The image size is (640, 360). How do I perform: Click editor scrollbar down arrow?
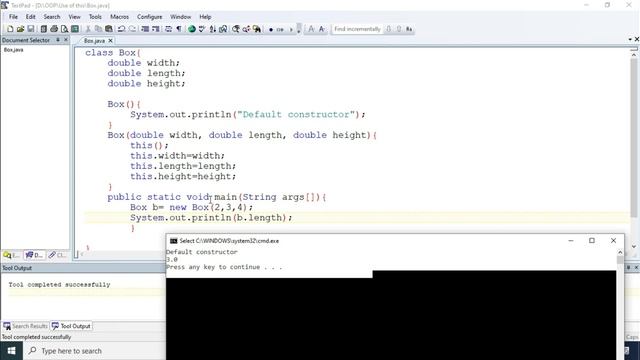pyautogui.click(x=633, y=247)
